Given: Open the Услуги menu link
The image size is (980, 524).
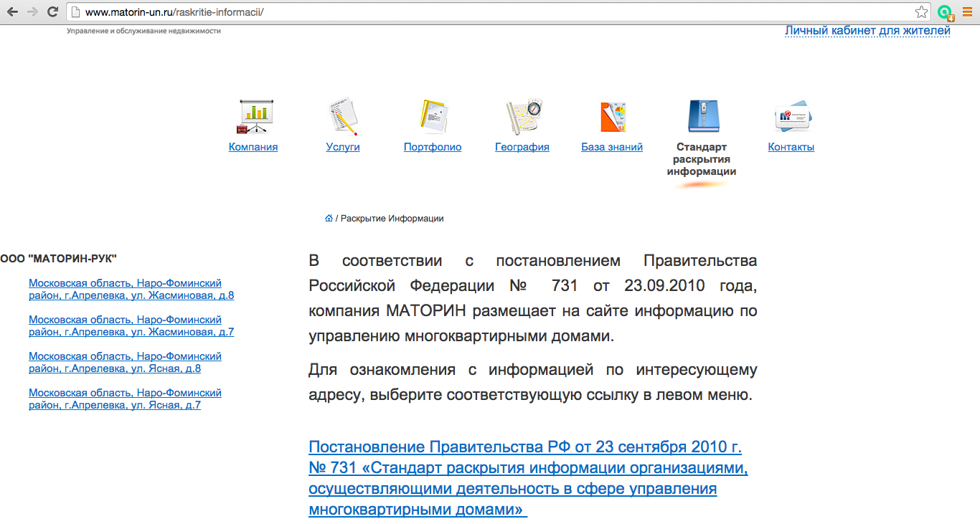Looking at the screenshot, I should click(343, 147).
